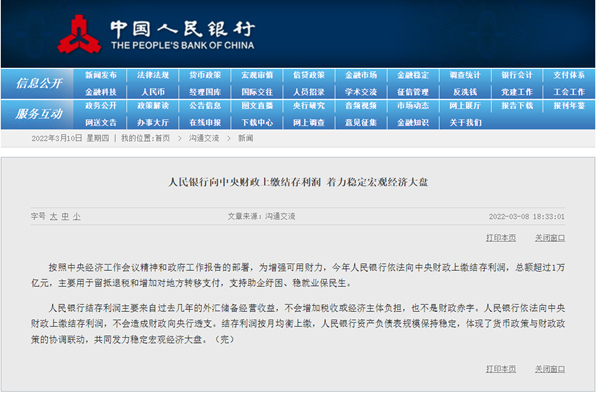Set font size to 小
The image size is (600, 394).
[77, 217]
